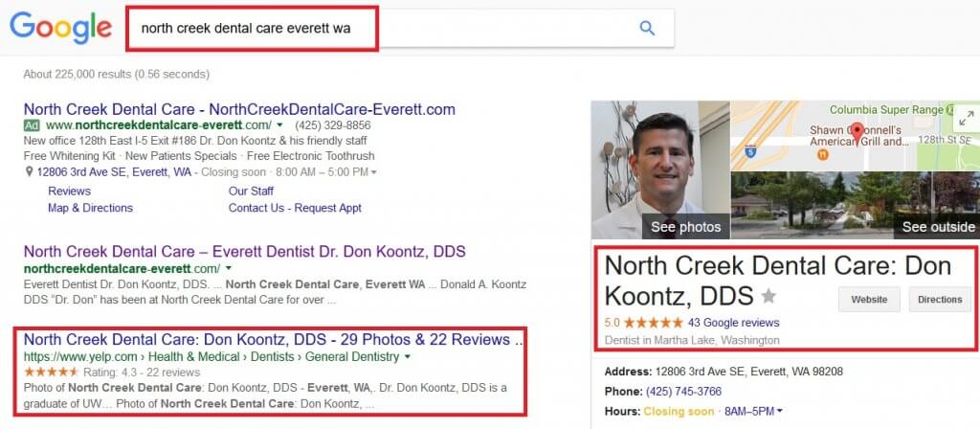This screenshot has height=429, width=980.
Task: Click the Google logo
Action: click(60, 28)
